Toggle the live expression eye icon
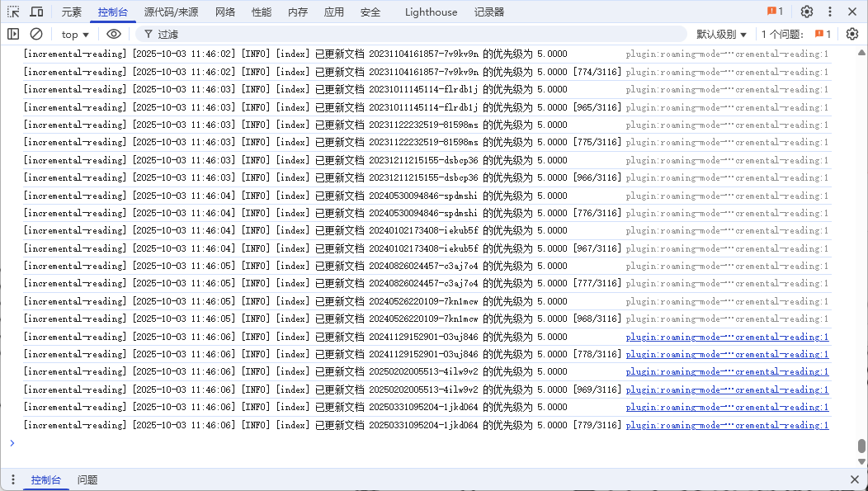Screen dimensions: 868x491 (114, 34)
